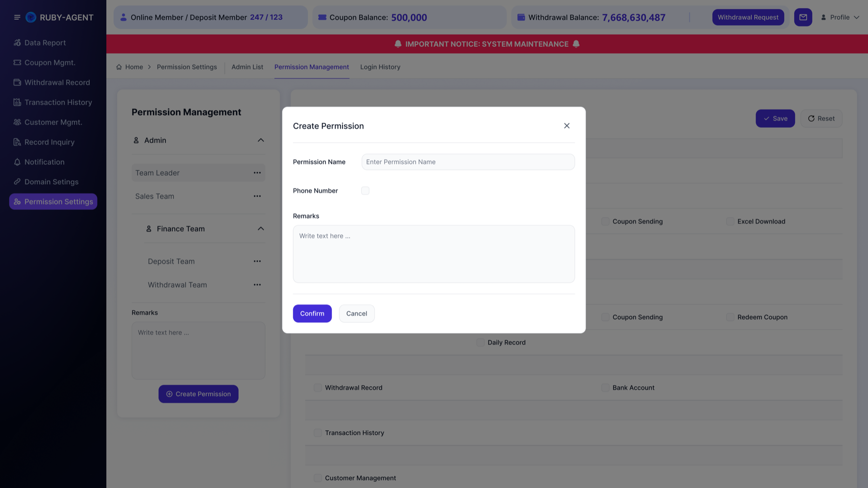868x488 pixels.
Task: Click the Withdrawal Record sidebar icon
Action: (17, 82)
